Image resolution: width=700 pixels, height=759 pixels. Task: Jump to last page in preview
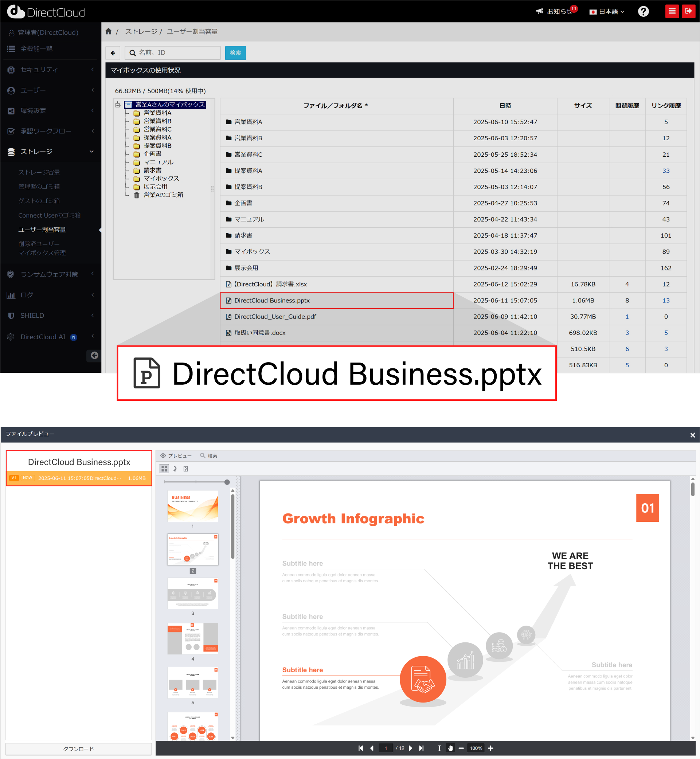pyautogui.click(x=421, y=748)
